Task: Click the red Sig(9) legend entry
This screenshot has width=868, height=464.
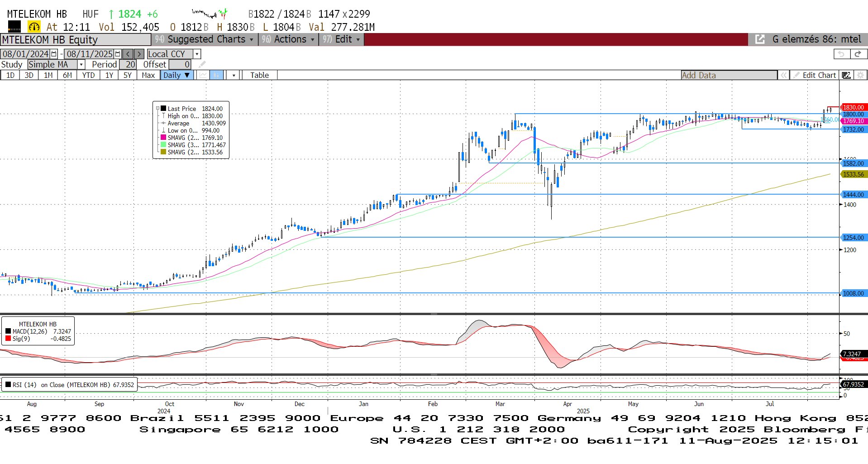Action: click(x=38, y=339)
